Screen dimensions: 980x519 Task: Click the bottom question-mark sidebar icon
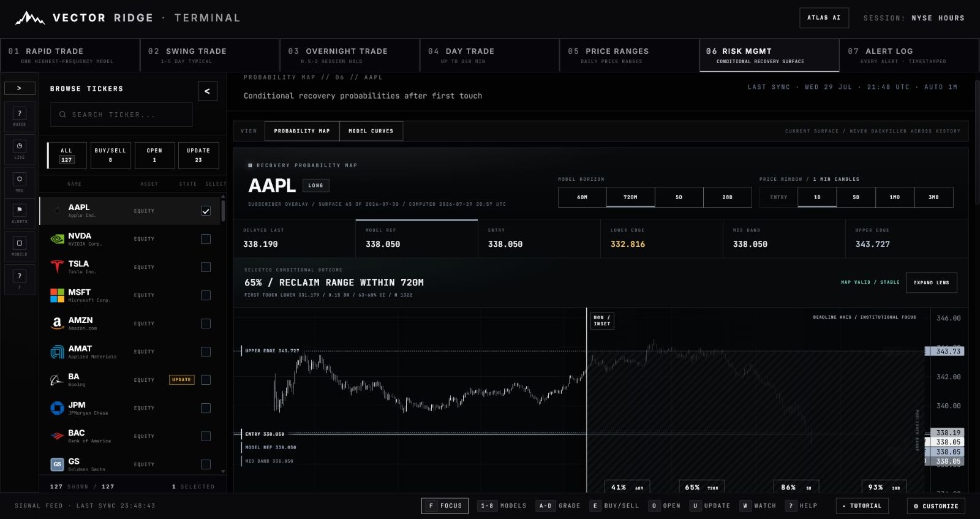20,279
